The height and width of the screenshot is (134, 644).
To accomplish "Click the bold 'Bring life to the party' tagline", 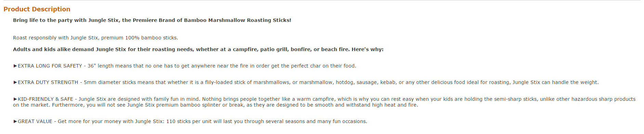I will [152, 20].
